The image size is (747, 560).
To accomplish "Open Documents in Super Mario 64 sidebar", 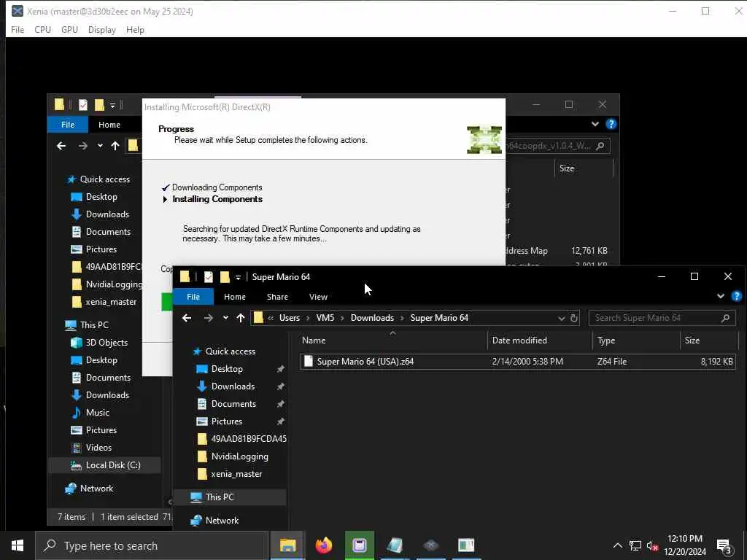I will 233,404.
